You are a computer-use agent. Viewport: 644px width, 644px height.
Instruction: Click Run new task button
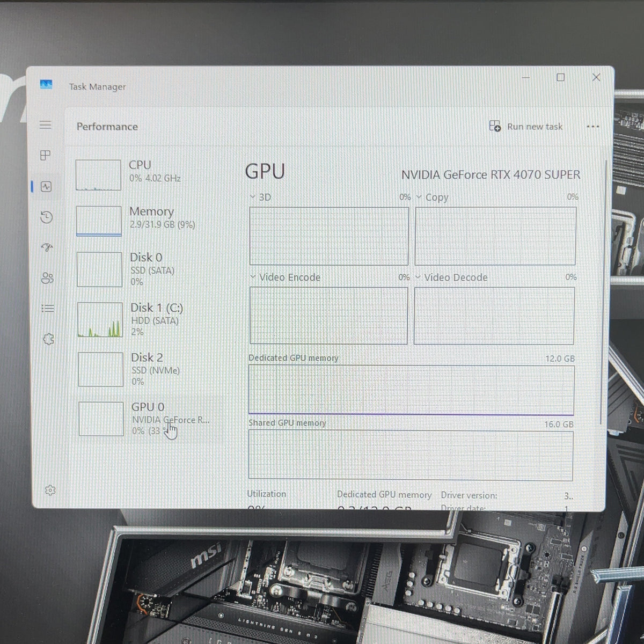coord(526,127)
